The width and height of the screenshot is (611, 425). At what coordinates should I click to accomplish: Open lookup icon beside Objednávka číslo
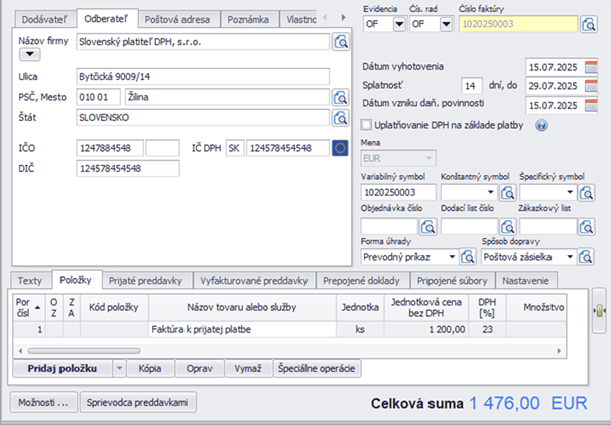(427, 226)
